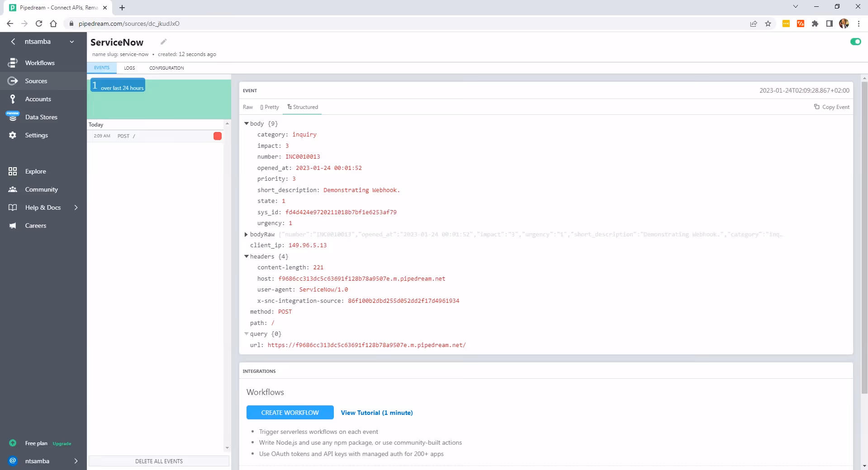Switch to the LOGS tab

pos(129,68)
